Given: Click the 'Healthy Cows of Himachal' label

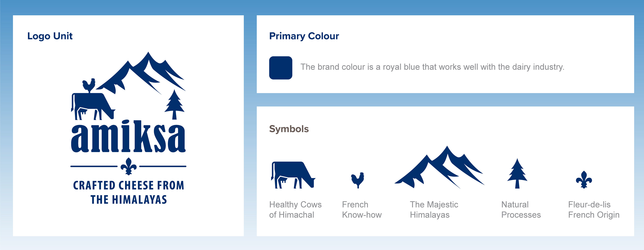Looking at the screenshot, I should tap(295, 210).
